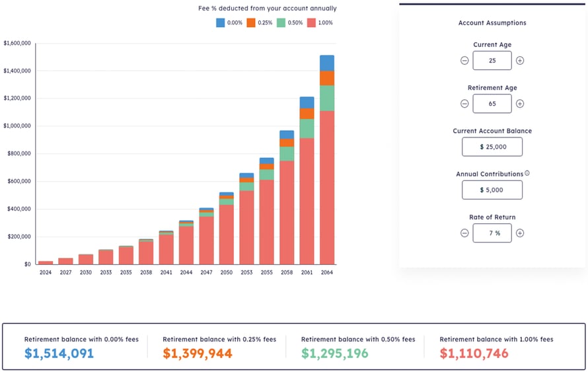Viewport: 588px width, 372px height.
Task: Click the Retirement balance with 0.25% fees label
Action: pos(219,340)
